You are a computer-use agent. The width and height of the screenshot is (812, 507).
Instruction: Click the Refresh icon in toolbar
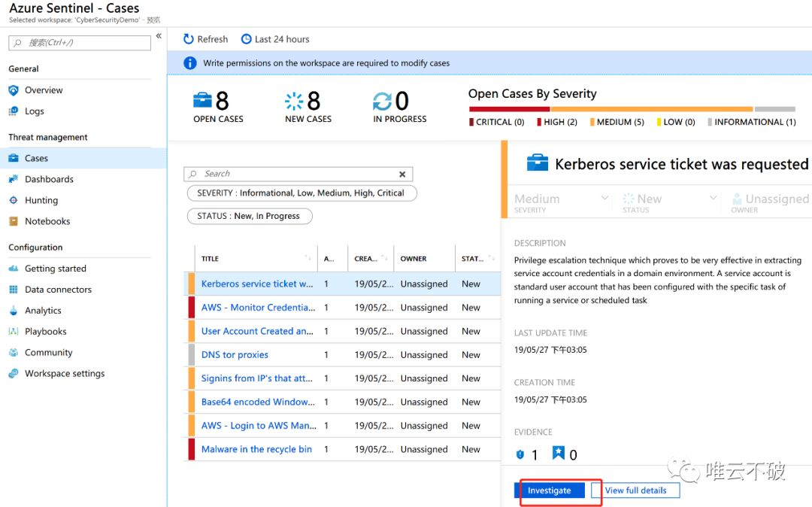(189, 39)
